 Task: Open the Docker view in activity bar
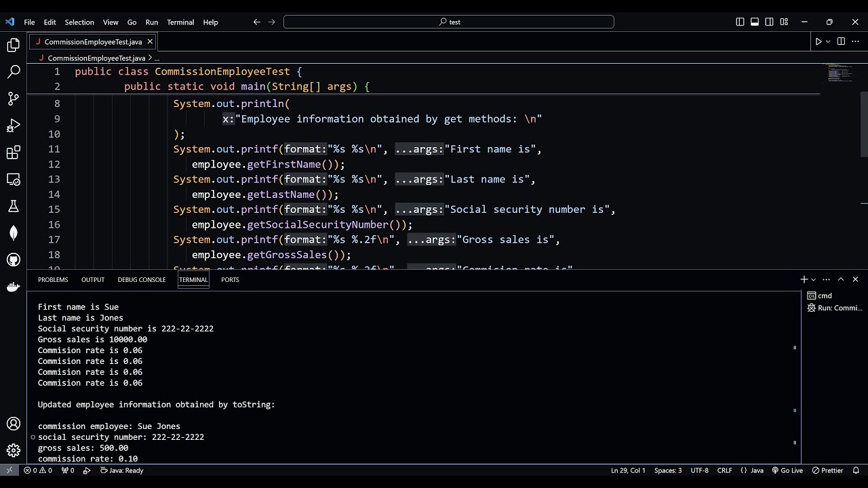14,287
